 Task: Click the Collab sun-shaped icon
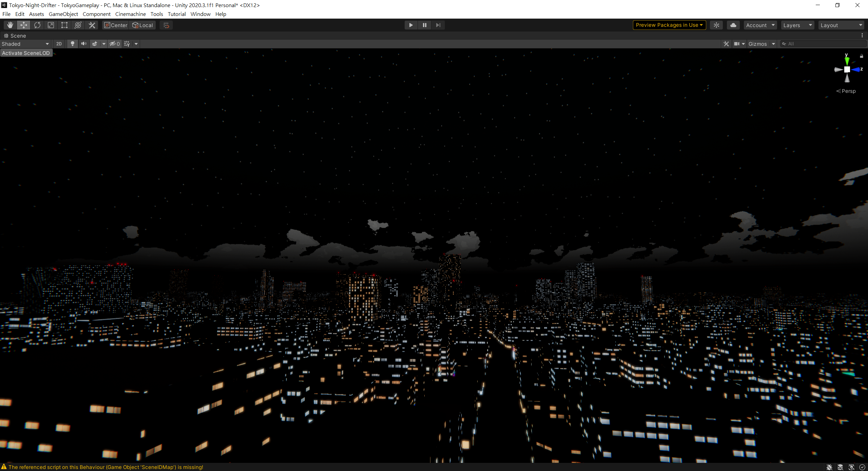click(x=716, y=25)
